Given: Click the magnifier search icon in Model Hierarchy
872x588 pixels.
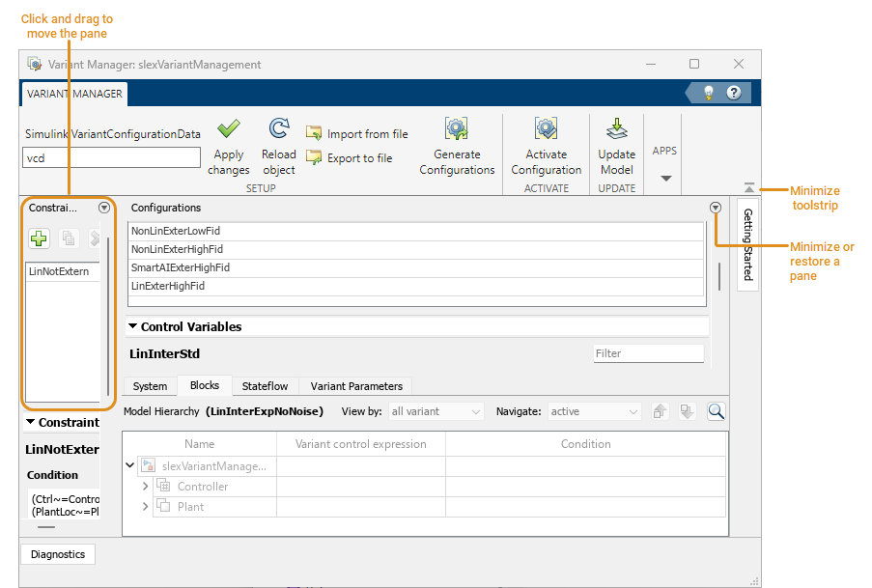Looking at the screenshot, I should [716, 411].
